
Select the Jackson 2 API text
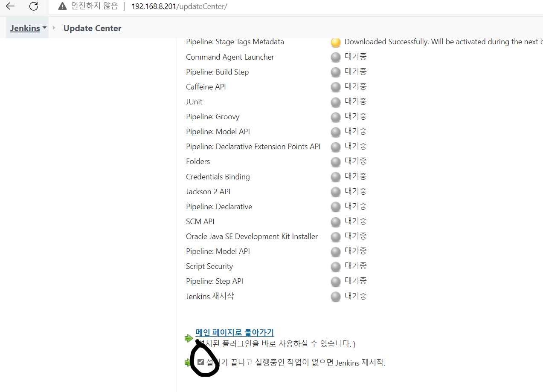pos(208,191)
